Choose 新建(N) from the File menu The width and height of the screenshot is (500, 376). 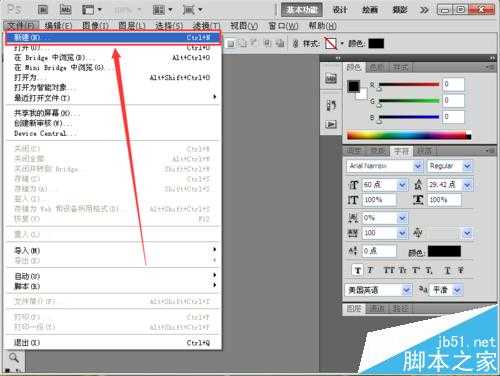point(113,37)
